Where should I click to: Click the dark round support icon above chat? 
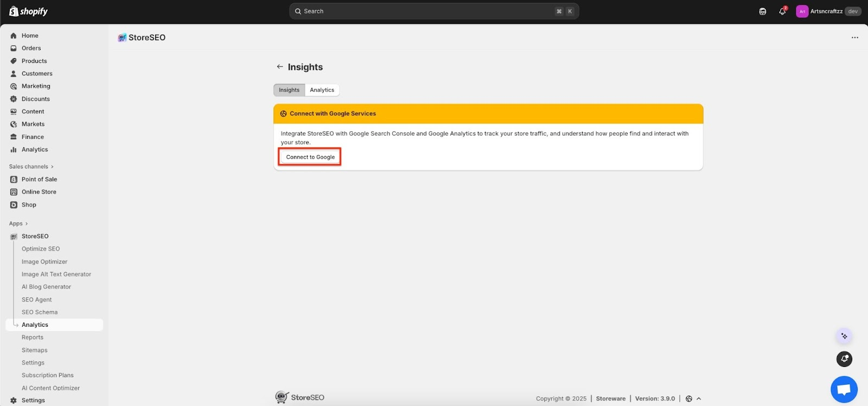(x=844, y=359)
